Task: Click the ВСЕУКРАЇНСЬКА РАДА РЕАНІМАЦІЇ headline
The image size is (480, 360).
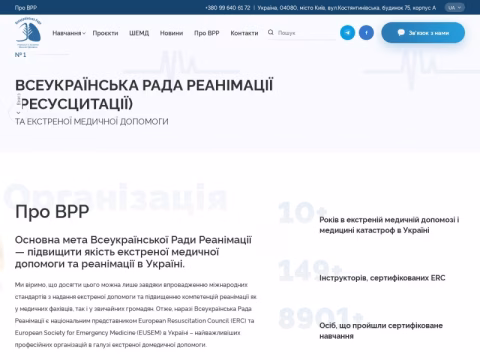Action: [x=144, y=94]
